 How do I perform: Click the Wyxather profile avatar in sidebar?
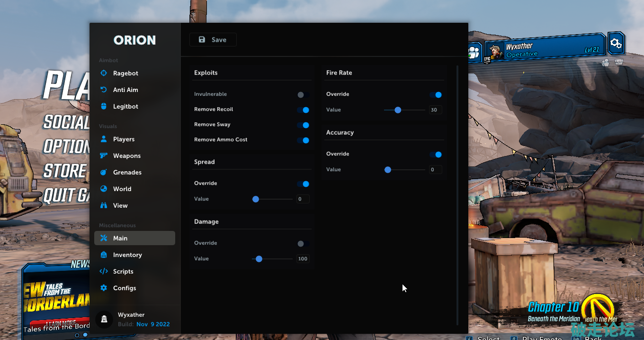pos(104,319)
